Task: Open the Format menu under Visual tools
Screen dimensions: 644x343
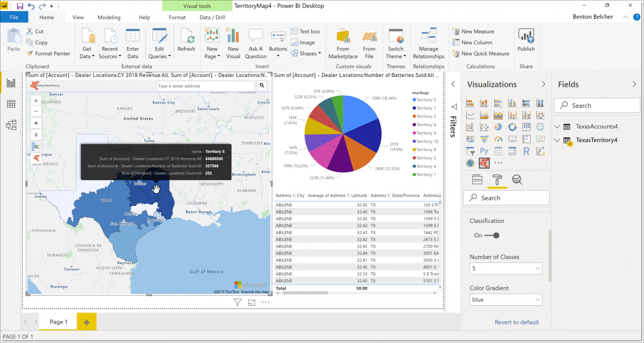Action: [177, 17]
